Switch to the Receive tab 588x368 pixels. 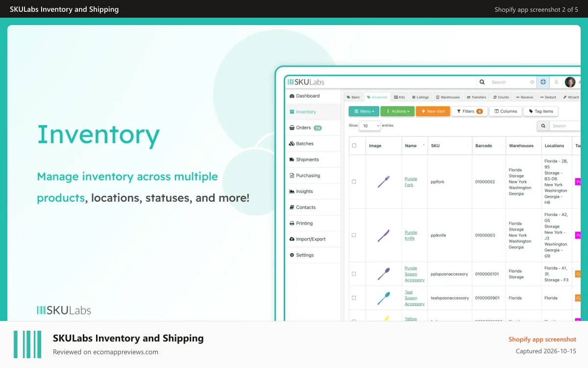click(524, 97)
